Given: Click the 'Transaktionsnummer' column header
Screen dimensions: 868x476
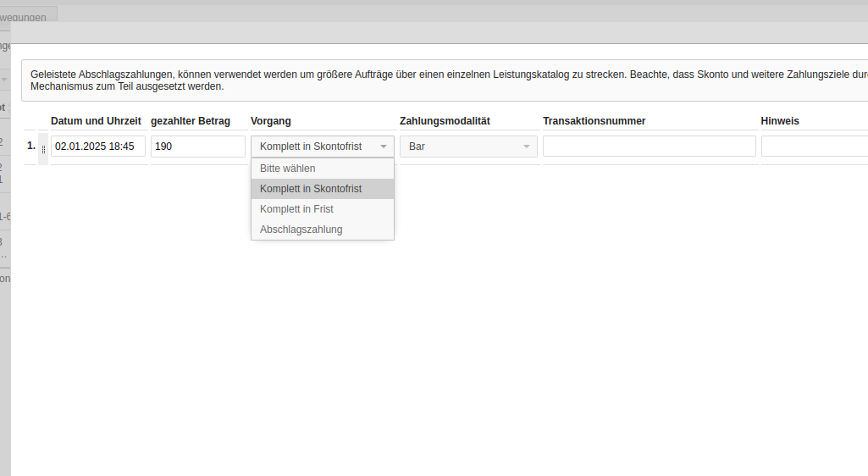Looking at the screenshot, I should 594,121.
